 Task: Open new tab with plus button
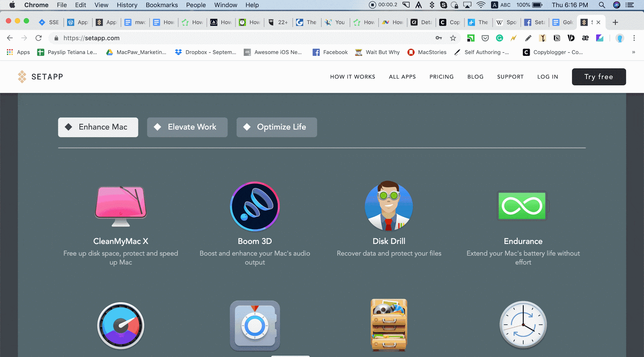tap(615, 22)
